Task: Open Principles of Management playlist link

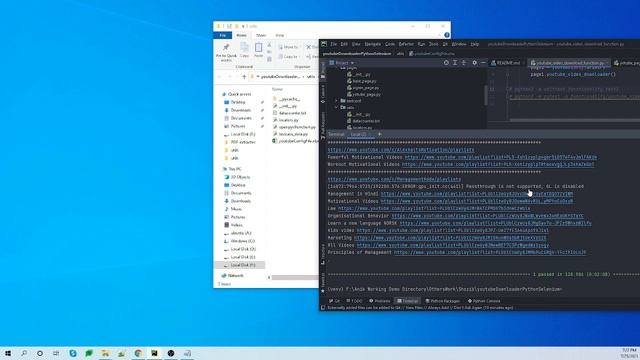Action: pyautogui.click(x=490, y=253)
